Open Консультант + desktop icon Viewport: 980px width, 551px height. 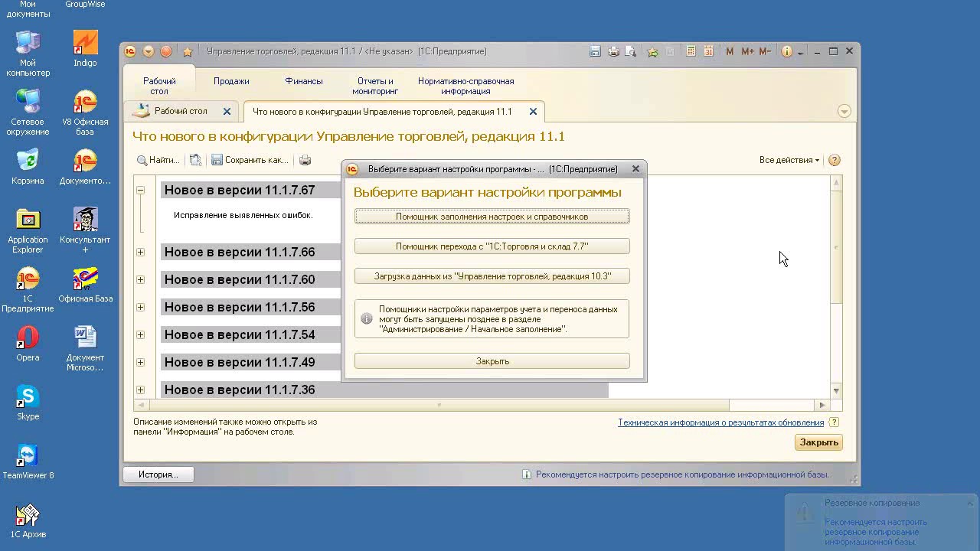[x=85, y=230]
